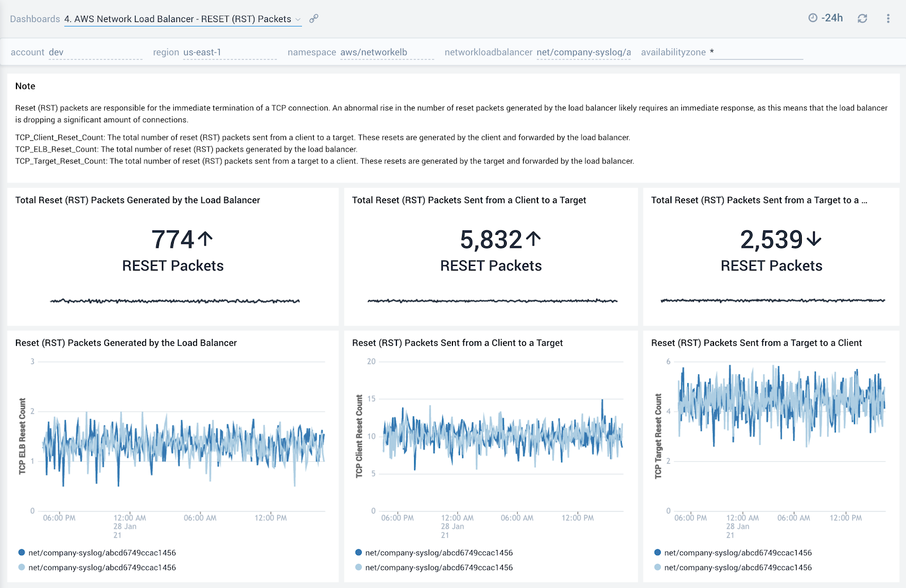Select the panel titled Reset Packets Generated by the Load Balancer
Viewport: 906px width, 588px height.
coord(126,342)
